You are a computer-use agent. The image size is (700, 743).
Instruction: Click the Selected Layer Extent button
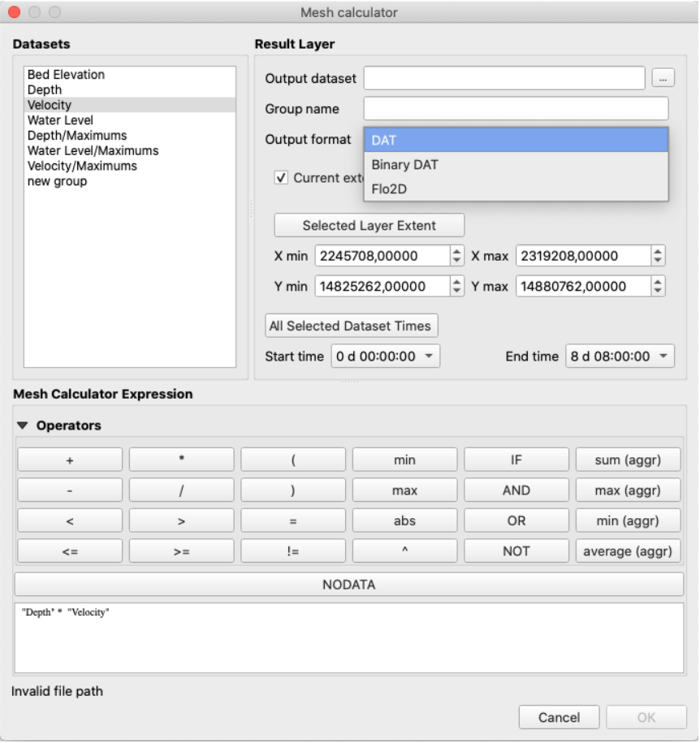click(x=369, y=226)
